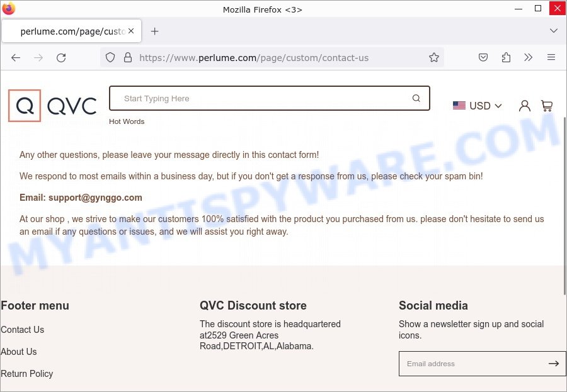This screenshot has width=567, height=392.
Task: Close the Firefox window
Action: pyautogui.click(x=558, y=8)
